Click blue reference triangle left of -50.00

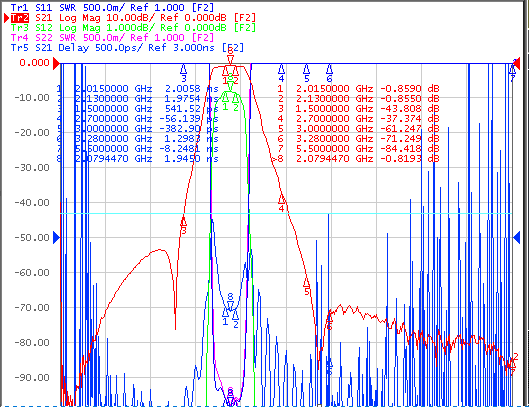pyautogui.click(x=57, y=238)
